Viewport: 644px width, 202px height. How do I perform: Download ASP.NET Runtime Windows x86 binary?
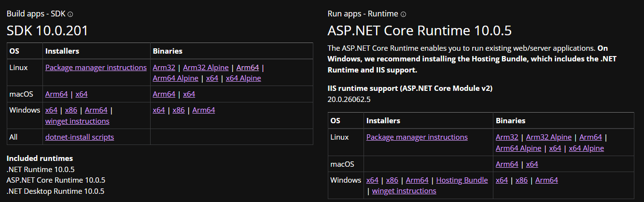pyautogui.click(x=521, y=180)
